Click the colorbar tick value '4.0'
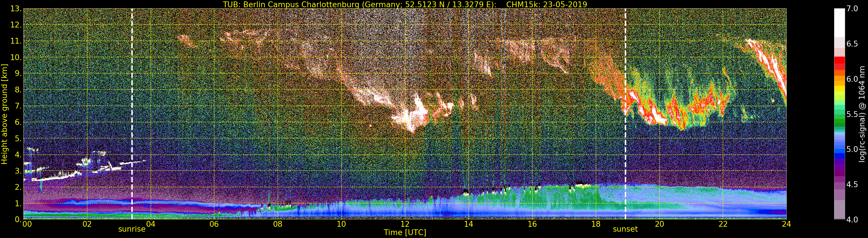This screenshot has height=238, width=868. pyautogui.click(x=852, y=220)
